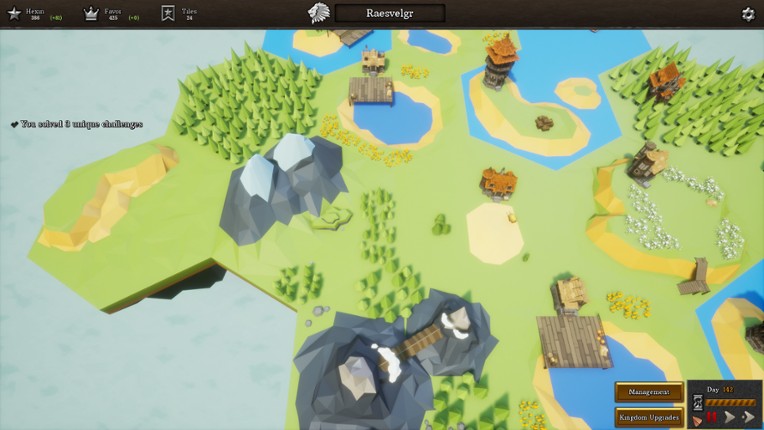Click the silver lion kingdom emblem
Image resolution: width=764 pixels, height=430 pixels.
319,13
